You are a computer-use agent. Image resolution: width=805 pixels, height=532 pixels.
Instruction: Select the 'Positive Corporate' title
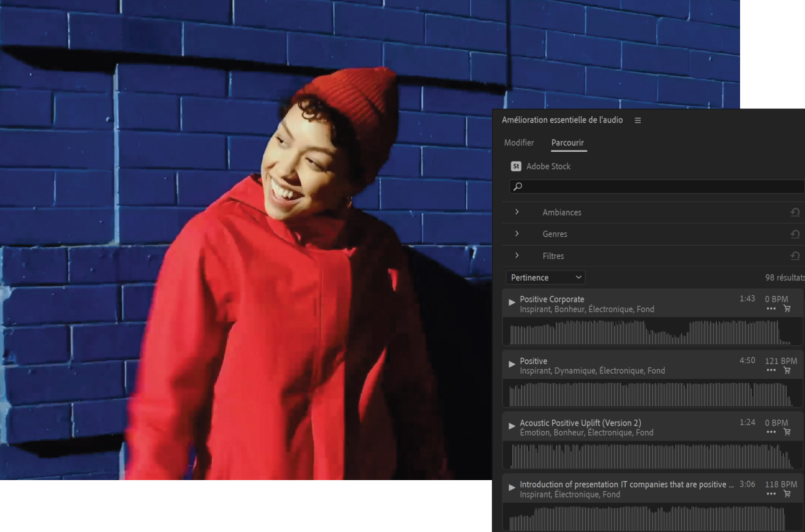click(x=552, y=299)
